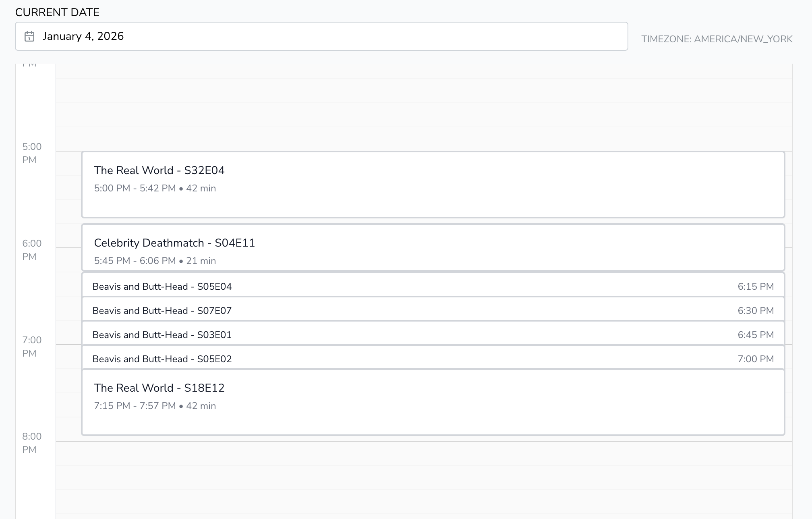Viewport: 812px width, 519px height.
Task: Click the 8:00 PM time label
Action: pyautogui.click(x=32, y=443)
